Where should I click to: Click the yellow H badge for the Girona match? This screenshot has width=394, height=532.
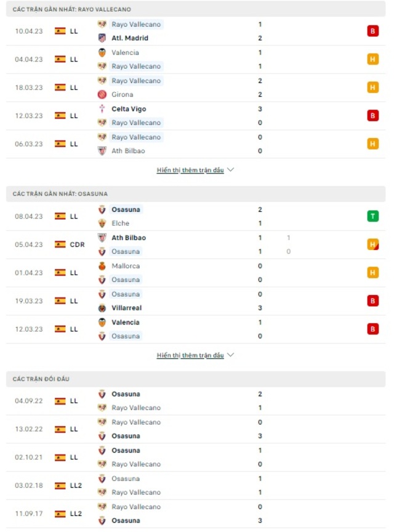point(372,87)
